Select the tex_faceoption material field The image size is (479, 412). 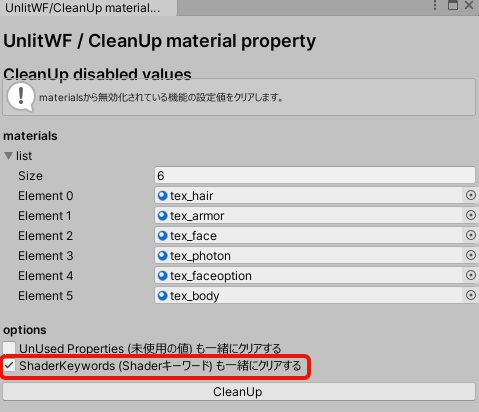(x=309, y=276)
